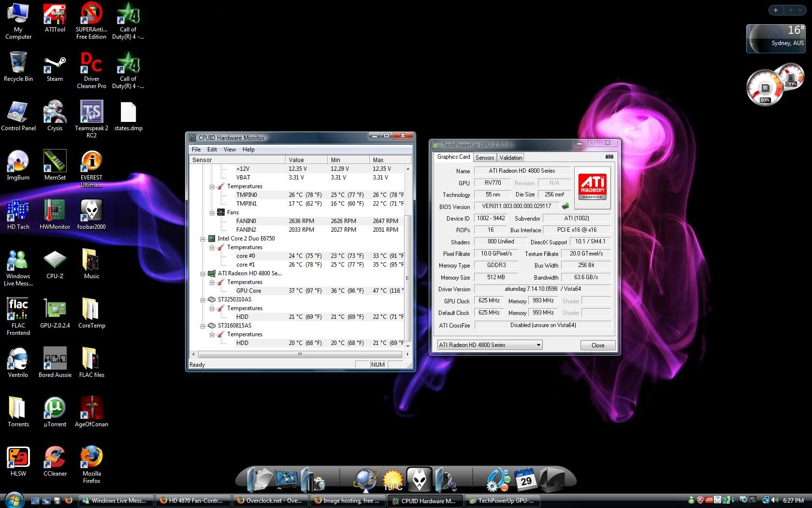
Task: Switch to HD 4870 Fan-Control taskbar button
Action: (x=193, y=501)
